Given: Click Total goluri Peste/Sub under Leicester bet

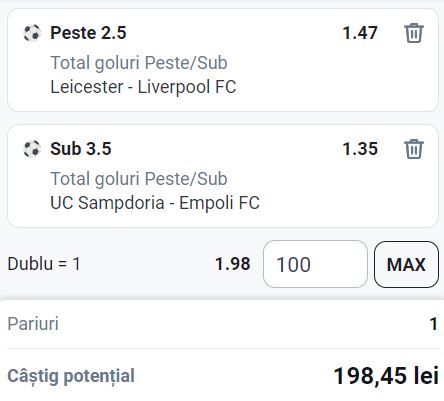Looking at the screenshot, I should click(x=139, y=63).
